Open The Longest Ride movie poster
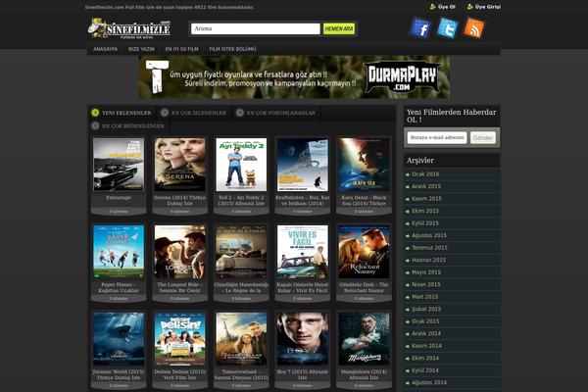 (180, 252)
